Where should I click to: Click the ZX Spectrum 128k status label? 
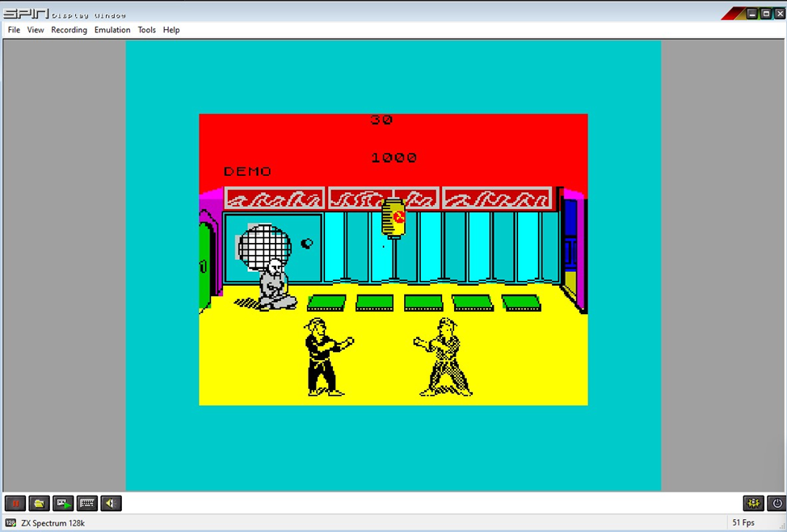pyautogui.click(x=53, y=523)
